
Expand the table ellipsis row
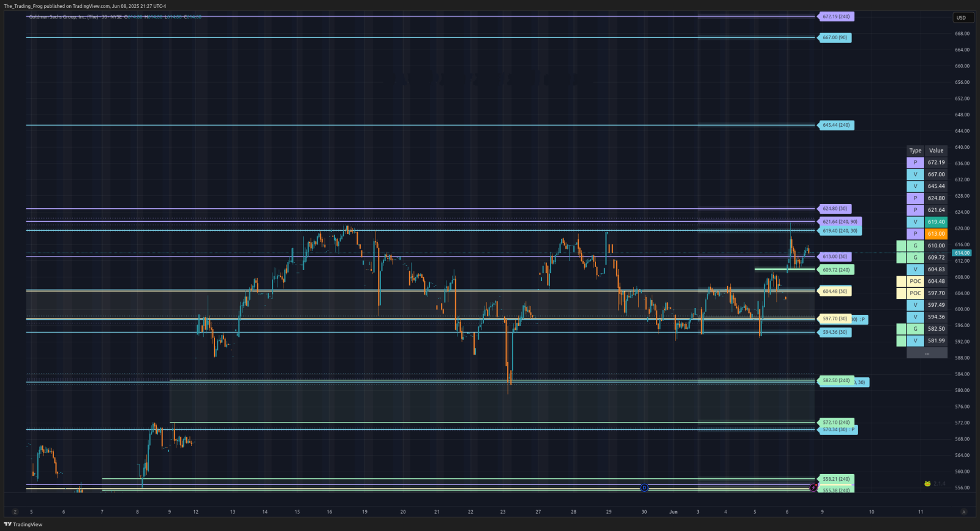pyautogui.click(x=927, y=353)
